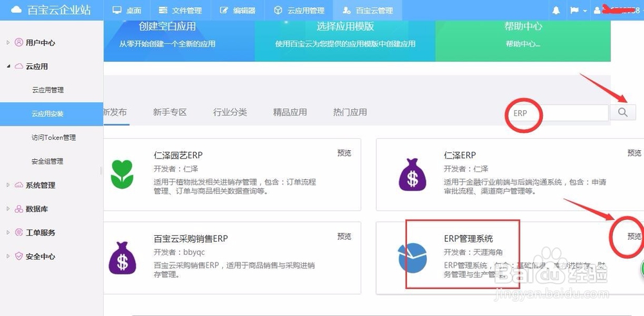This screenshot has width=644, height=316.
Task: Switch to the 新手专区 tab
Action: pyautogui.click(x=169, y=112)
